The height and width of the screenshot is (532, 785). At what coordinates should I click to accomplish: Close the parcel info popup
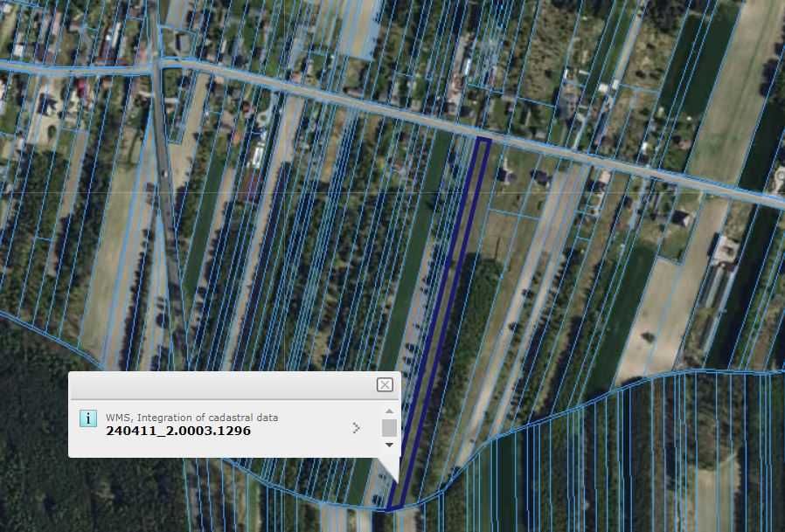pos(385,384)
